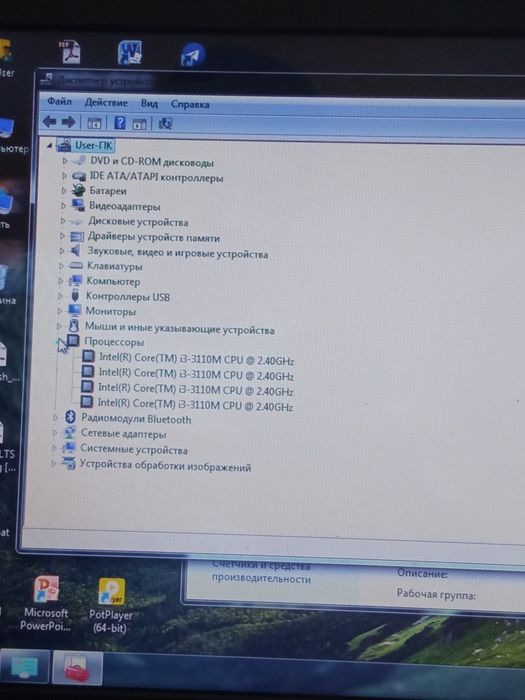Click the Драйверы устройств памяти icon

click(x=77, y=236)
